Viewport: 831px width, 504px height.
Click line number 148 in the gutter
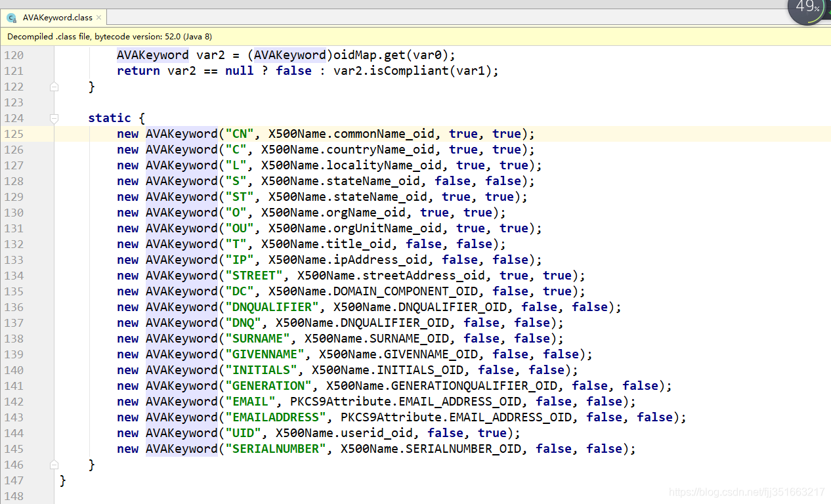coord(14,496)
